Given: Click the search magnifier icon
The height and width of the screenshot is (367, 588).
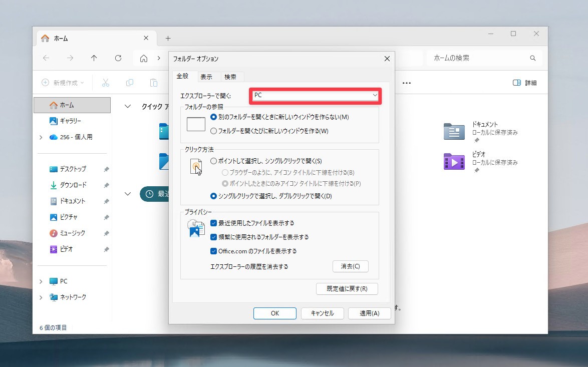Looking at the screenshot, I should pyautogui.click(x=532, y=58).
